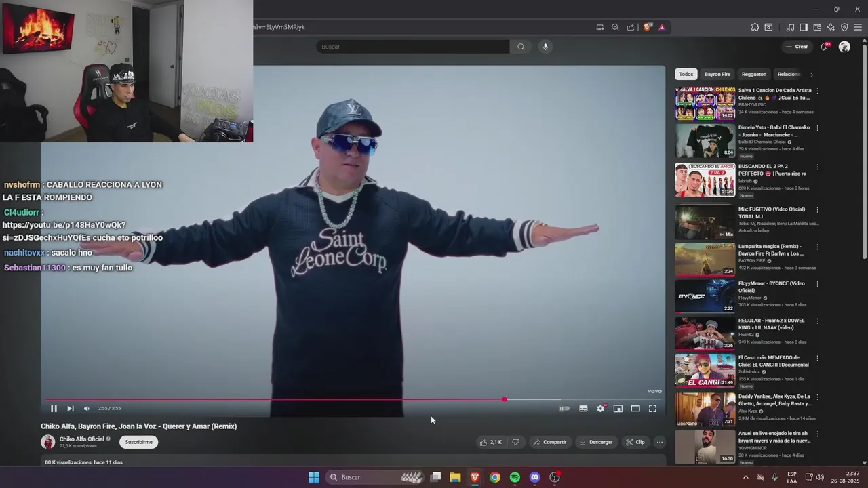Image resolution: width=868 pixels, height=488 pixels.
Task: Open the Lamparita magica Remix thumbnail
Action: pyautogui.click(x=705, y=258)
